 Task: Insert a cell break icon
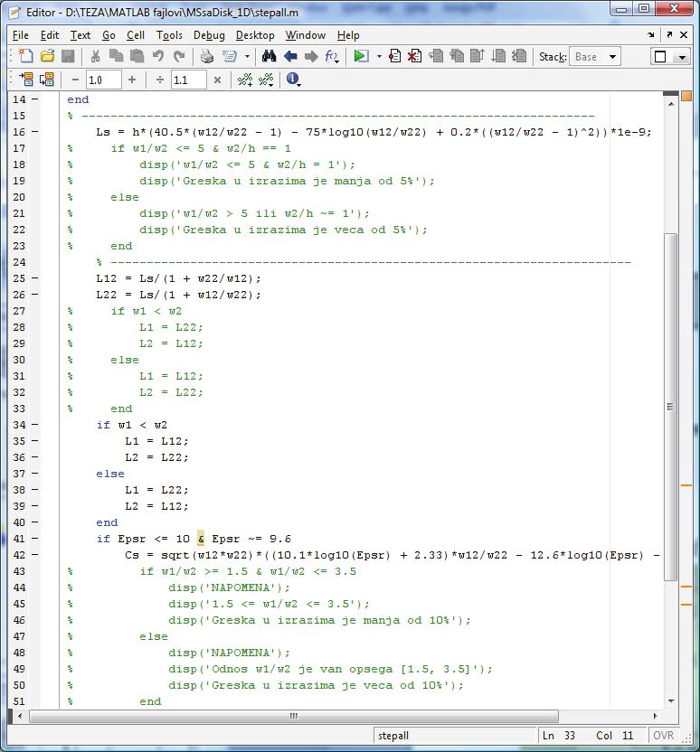(x=245, y=80)
